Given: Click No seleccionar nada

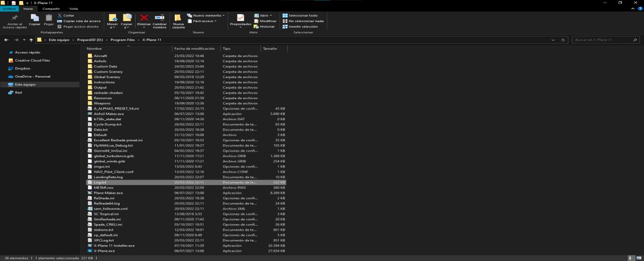Looking at the screenshot, I should (303, 21).
